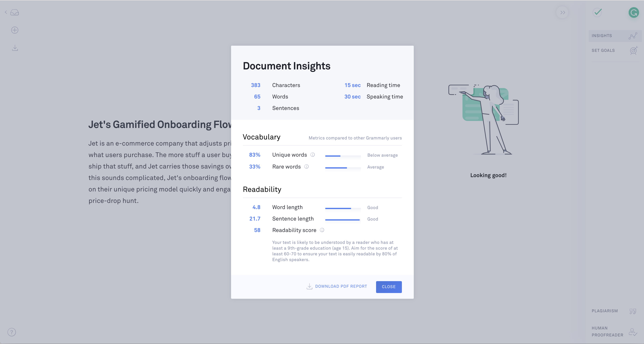644x344 pixels.
Task: Click the download document icon in left sidebar
Action: pyautogui.click(x=15, y=48)
